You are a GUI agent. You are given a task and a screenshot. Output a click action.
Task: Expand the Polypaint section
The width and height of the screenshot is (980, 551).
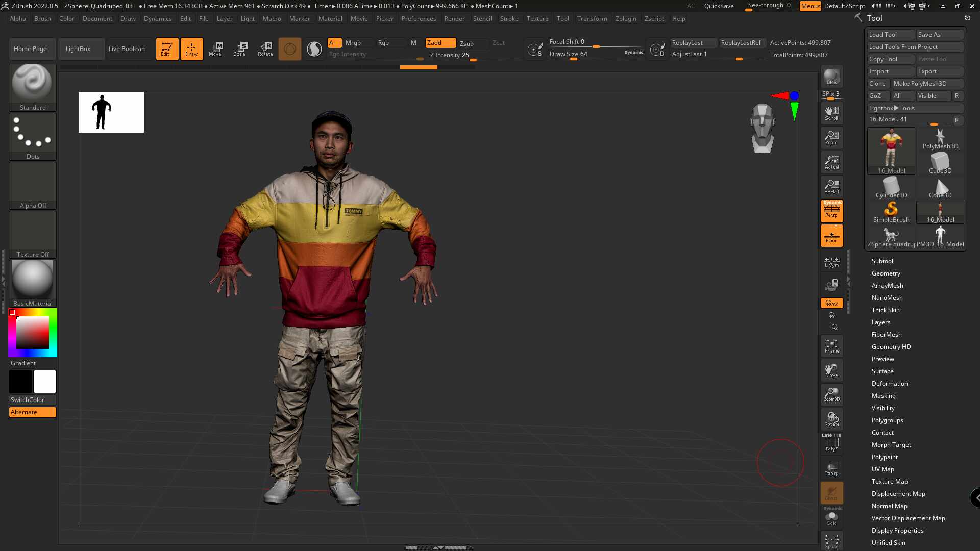884,457
